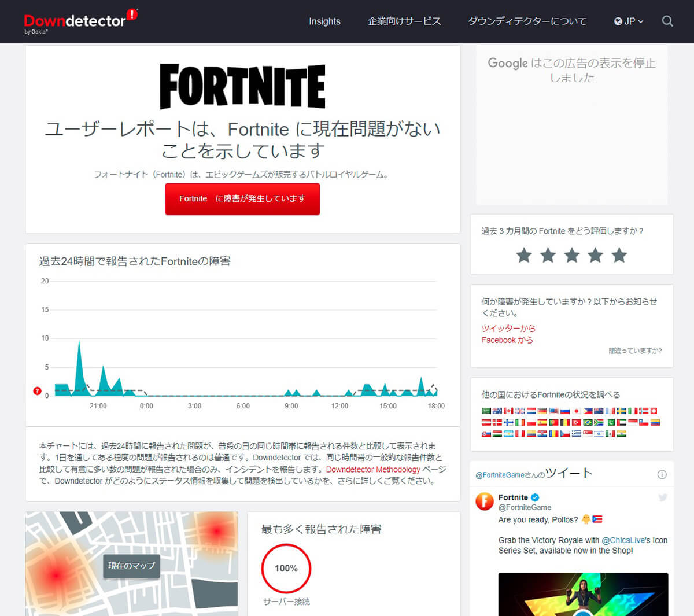Open the search magnifier in header

point(667,21)
